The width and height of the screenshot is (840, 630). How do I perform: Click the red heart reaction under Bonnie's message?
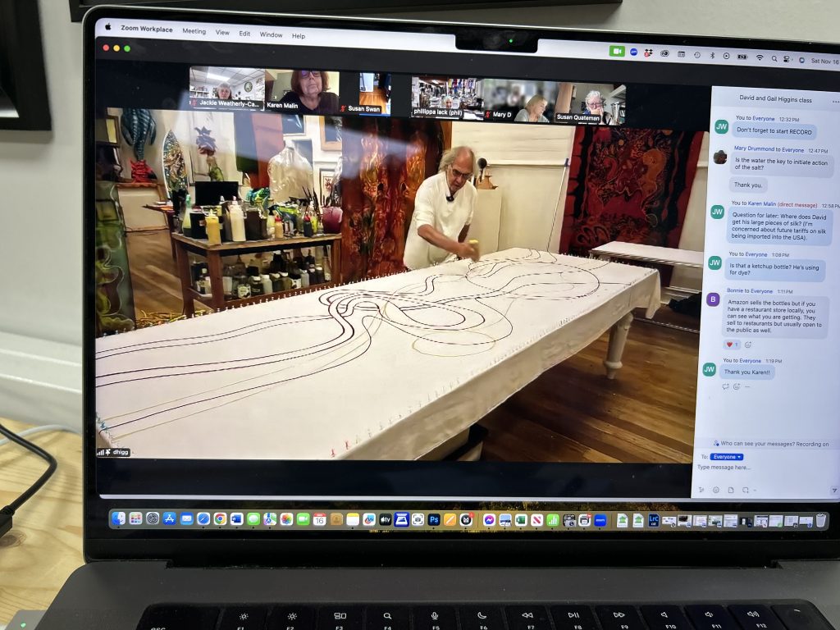click(x=730, y=345)
